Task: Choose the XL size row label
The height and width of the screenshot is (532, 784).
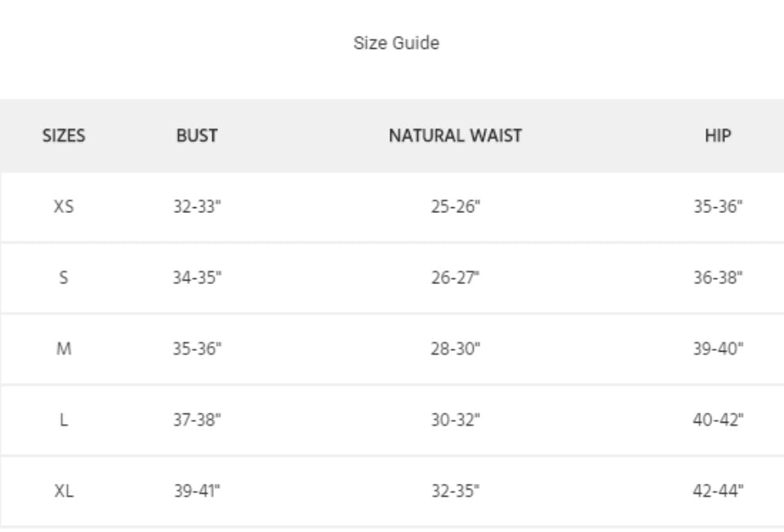Action: click(x=64, y=490)
